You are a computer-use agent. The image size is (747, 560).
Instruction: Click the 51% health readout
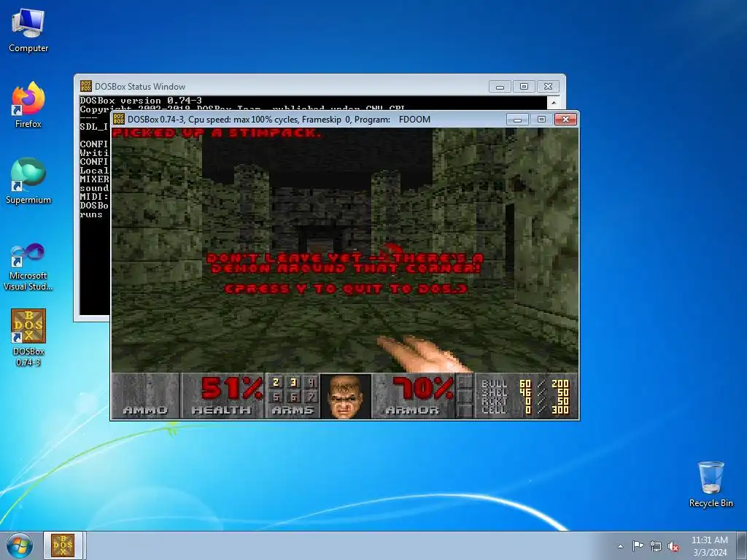tap(232, 388)
